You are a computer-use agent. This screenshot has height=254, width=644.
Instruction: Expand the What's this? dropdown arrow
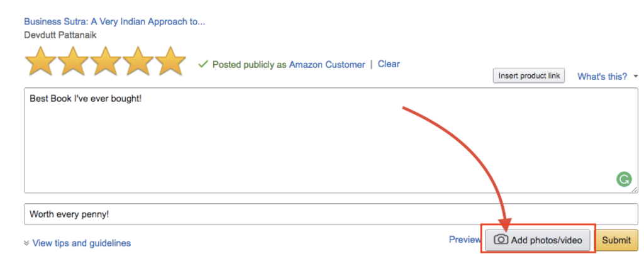coord(636,77)
